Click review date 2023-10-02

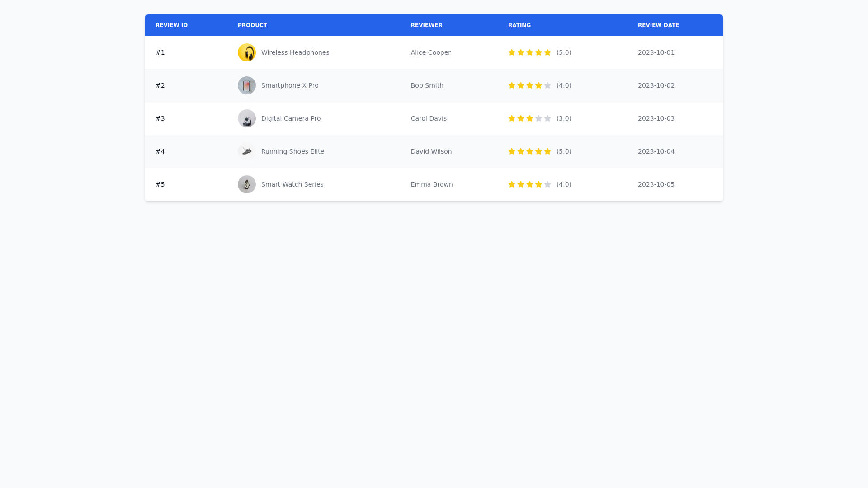[x=656, y=85]
